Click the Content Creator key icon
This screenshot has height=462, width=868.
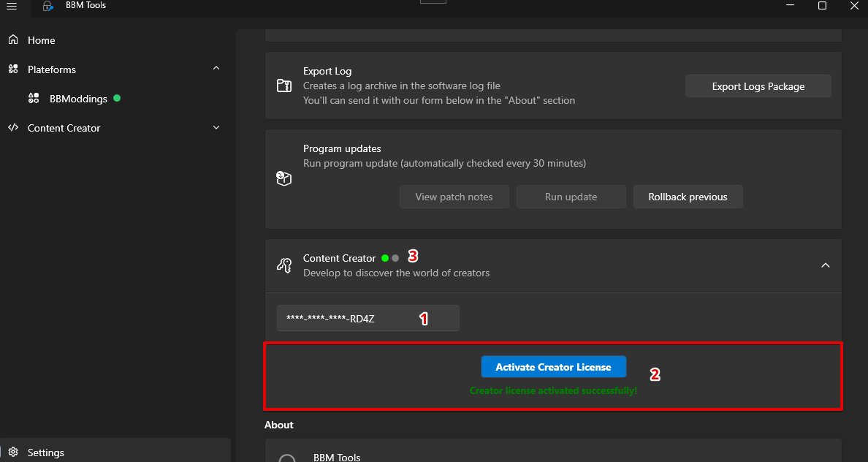coord(284,265)
